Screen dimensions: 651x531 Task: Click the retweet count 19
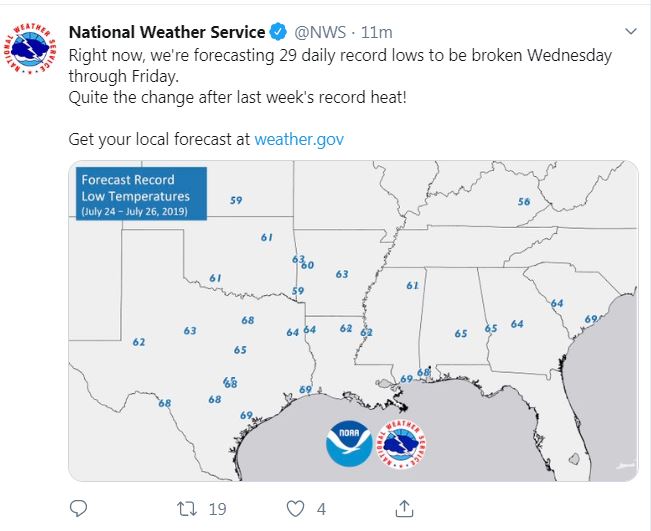click(x=217, y=509)
